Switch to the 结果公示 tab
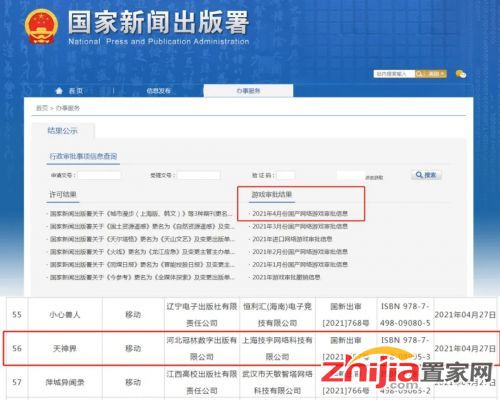 [x=63, y=131]
